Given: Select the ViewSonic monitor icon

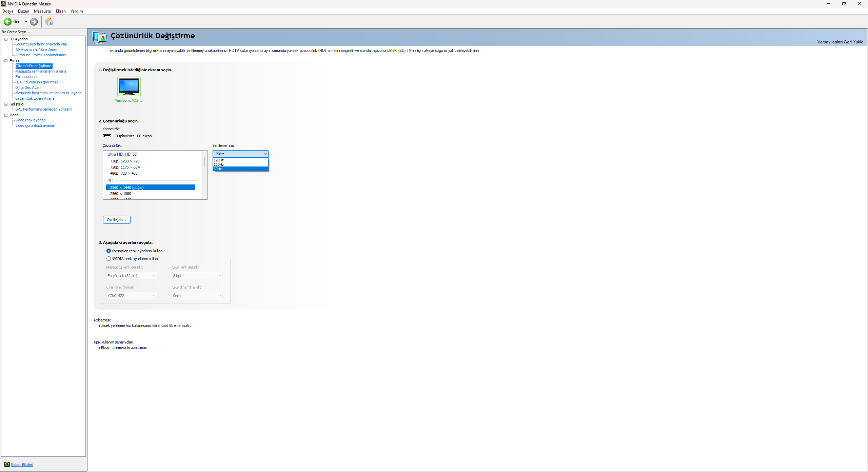Looking at the screenshot, I should (x=129, y=87).
